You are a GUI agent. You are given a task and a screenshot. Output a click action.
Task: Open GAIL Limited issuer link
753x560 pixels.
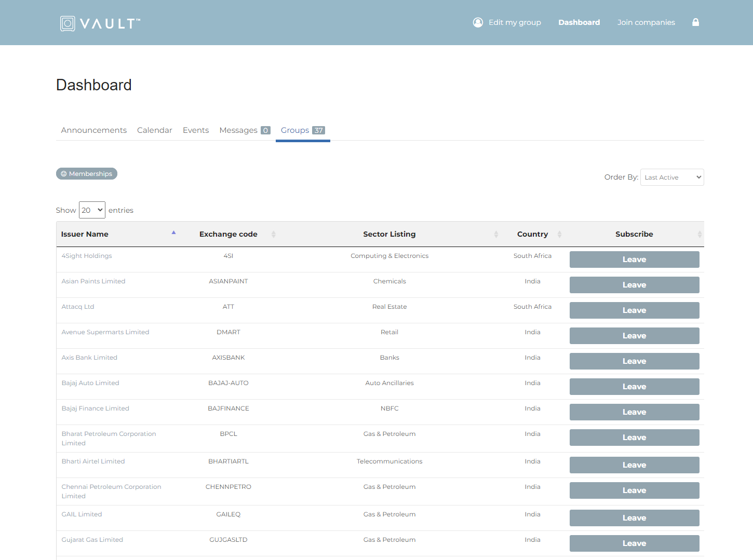[x=82, y=514]
